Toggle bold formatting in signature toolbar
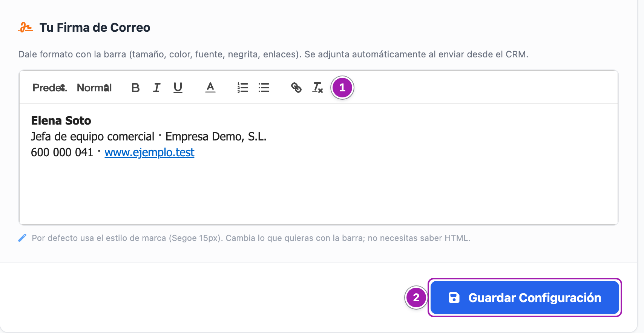This screenshot has width=644, height=333. (x=135, y=88)
